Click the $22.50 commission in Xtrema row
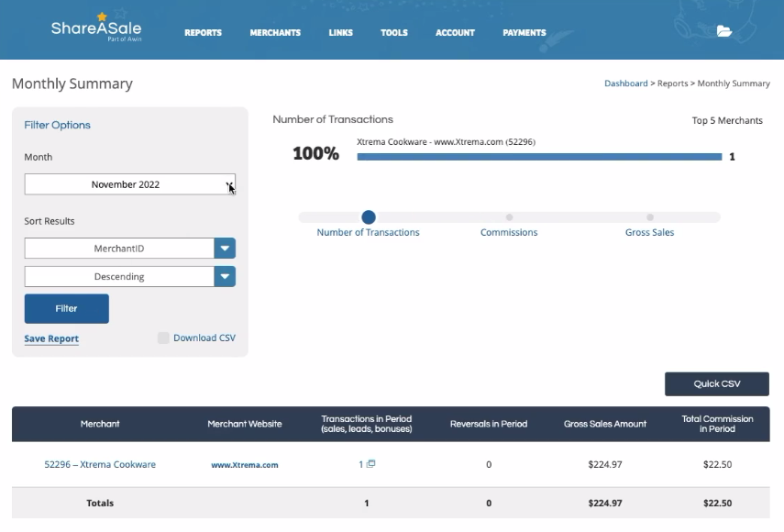 (717, 464)
